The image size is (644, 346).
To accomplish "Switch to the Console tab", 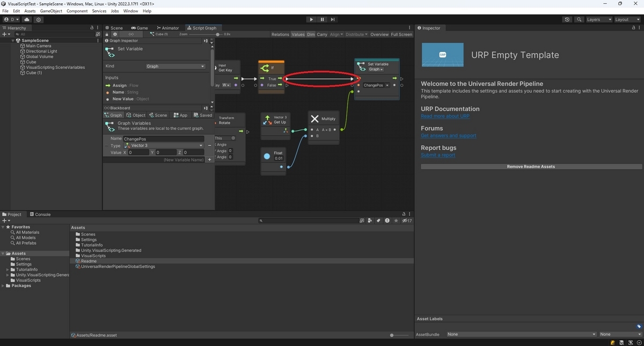I will click(x=40, y=215).
